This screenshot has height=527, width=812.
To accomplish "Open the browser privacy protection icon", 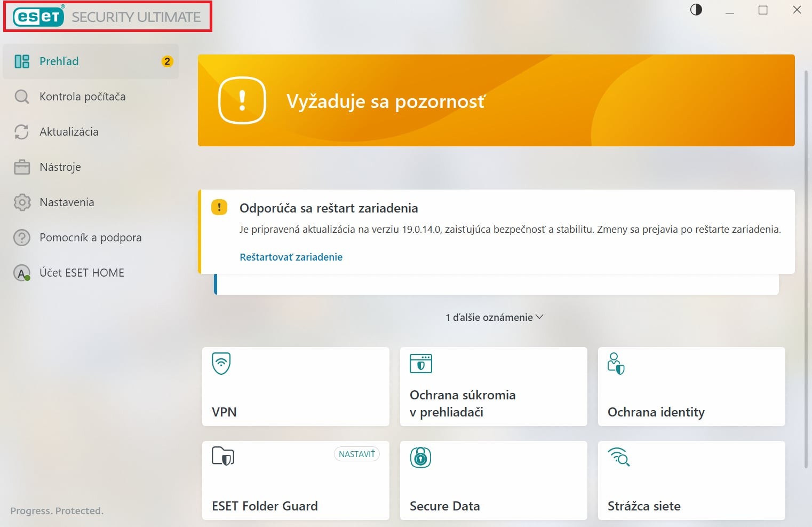I will tap(420, 364).
